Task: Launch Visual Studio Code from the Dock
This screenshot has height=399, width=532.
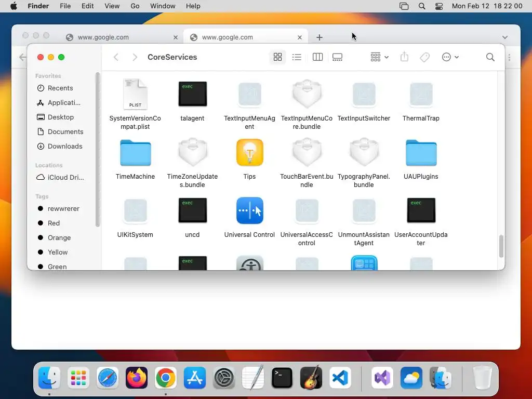Action: tap(340, 378)
